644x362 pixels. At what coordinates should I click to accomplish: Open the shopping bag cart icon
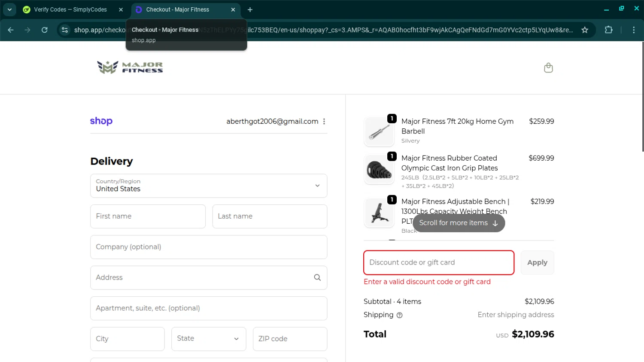[x=548, y=68]
